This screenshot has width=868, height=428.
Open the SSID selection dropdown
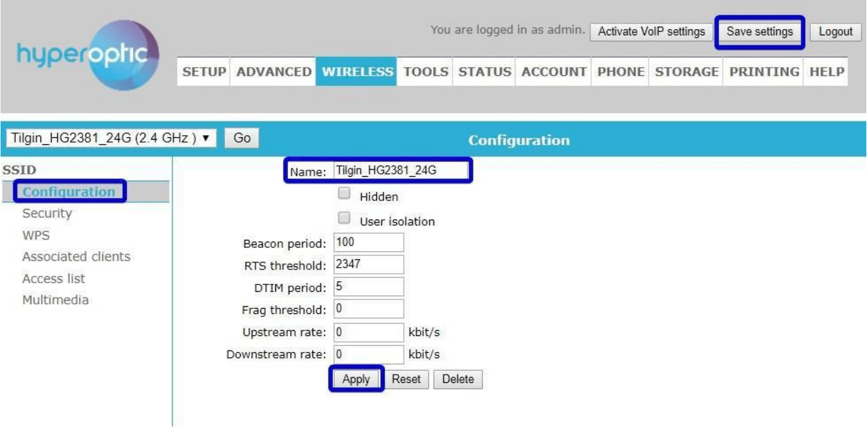click(111, 138)
